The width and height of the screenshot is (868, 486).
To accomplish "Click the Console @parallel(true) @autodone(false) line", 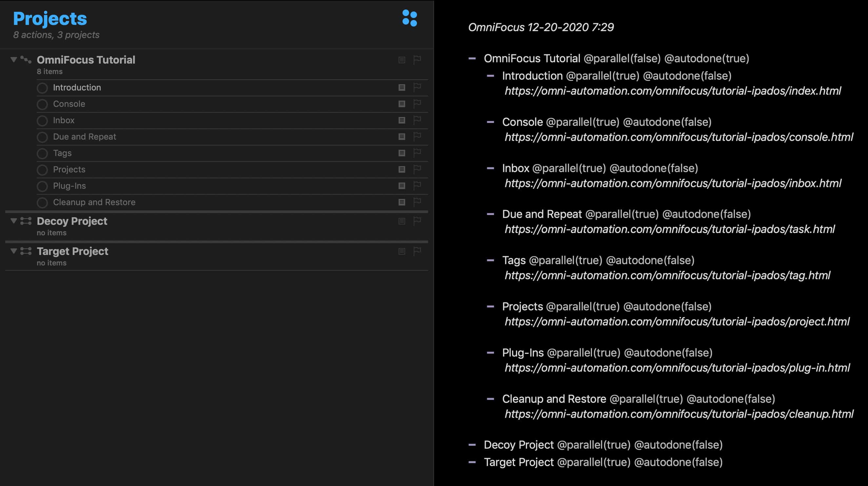I will coord(606,122).
